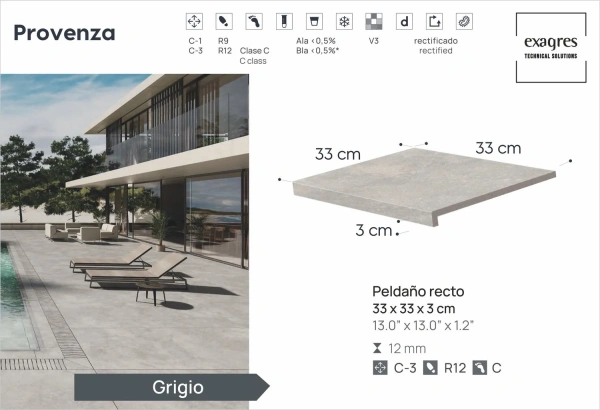600x410 pixels.
Task: Click the 12 mm thickness hourglass icon
Action: click(378, 348)
